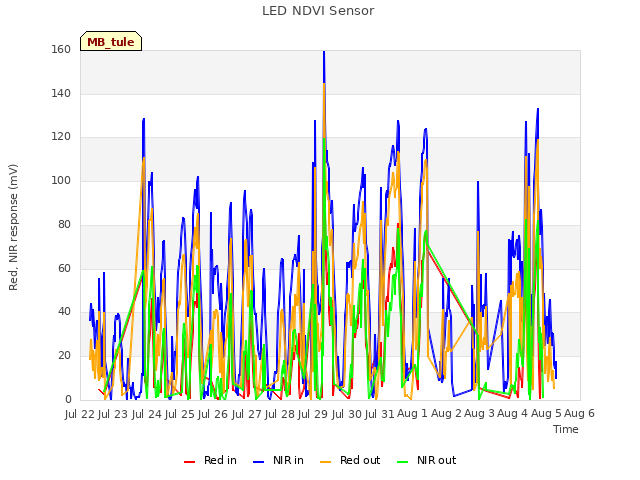The image size is (640, 480).
Task: Click the y-axis tick value 140
Action: click(x=61, y=93)
